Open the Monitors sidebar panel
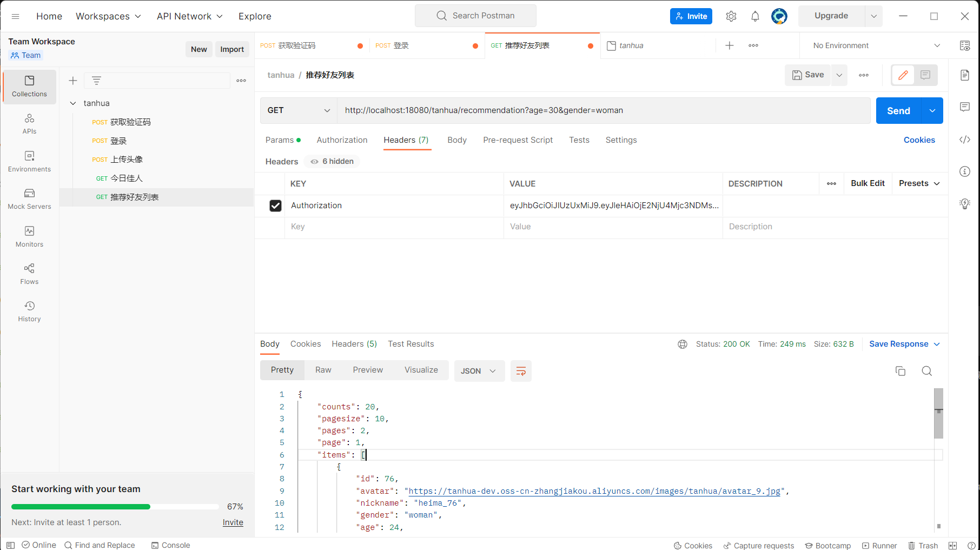The image size is (980, 550). coord(29,237)
